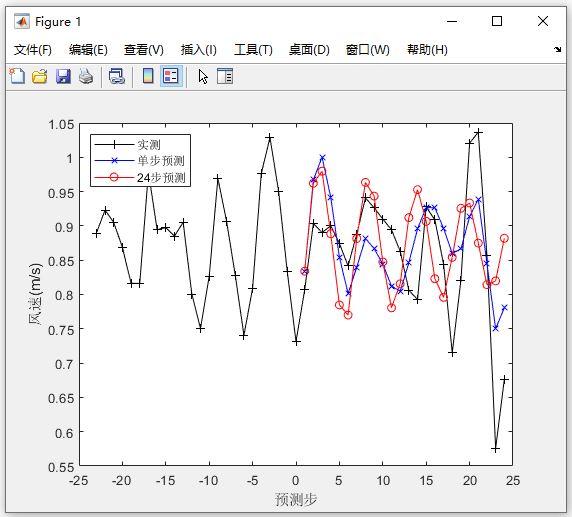The height and width of the screenshot is (517, 572).
Task: Toggle the Insert Legend toolbar button
Action: (171, 76)
